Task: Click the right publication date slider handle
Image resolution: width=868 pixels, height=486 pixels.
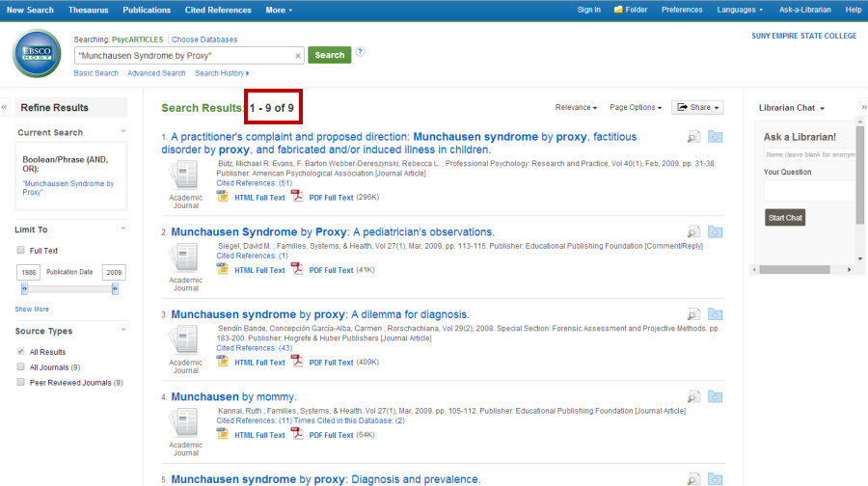Action: tap(115, 288)
